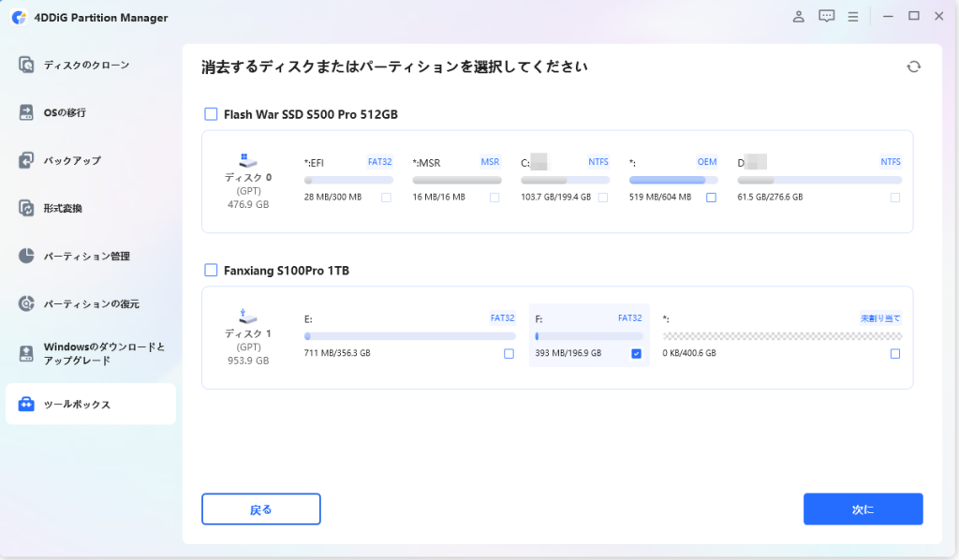The height and width of the screenshot is (560, 959).
Task: Tick the E: partition checkbox
Action: coord(509,353)
